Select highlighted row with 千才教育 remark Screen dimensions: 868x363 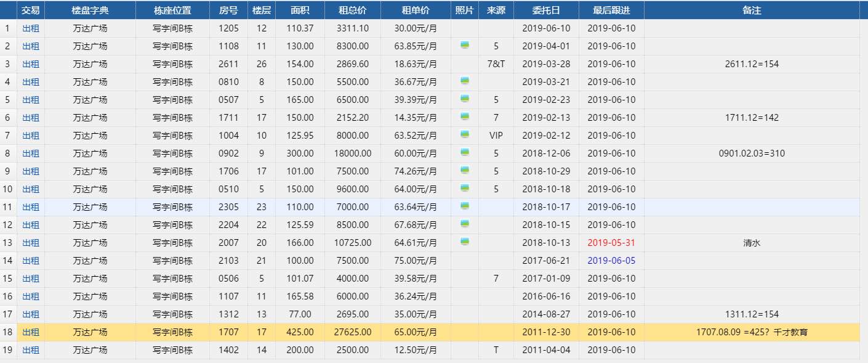(x=751, y=332)
